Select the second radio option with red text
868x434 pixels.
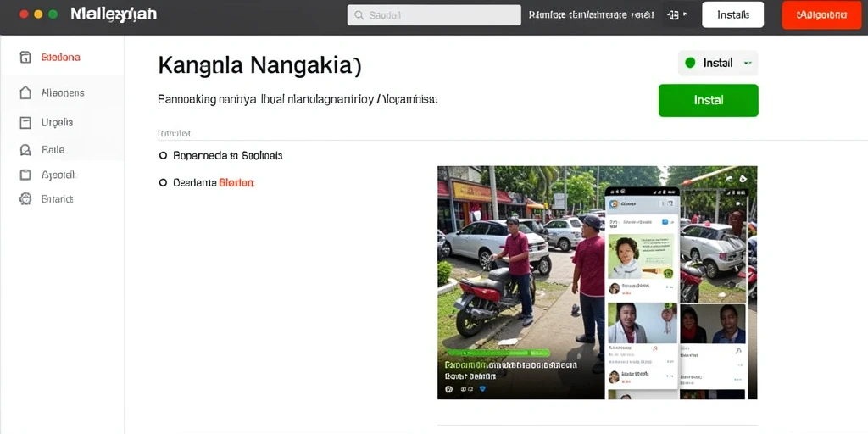163,182
